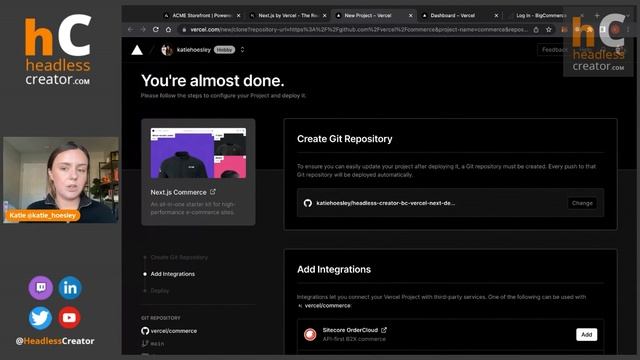Image resolution: width=640 pixels, height=360 pixels.
Task: Click the Vercel triangle logo
Action: [137, 50]
